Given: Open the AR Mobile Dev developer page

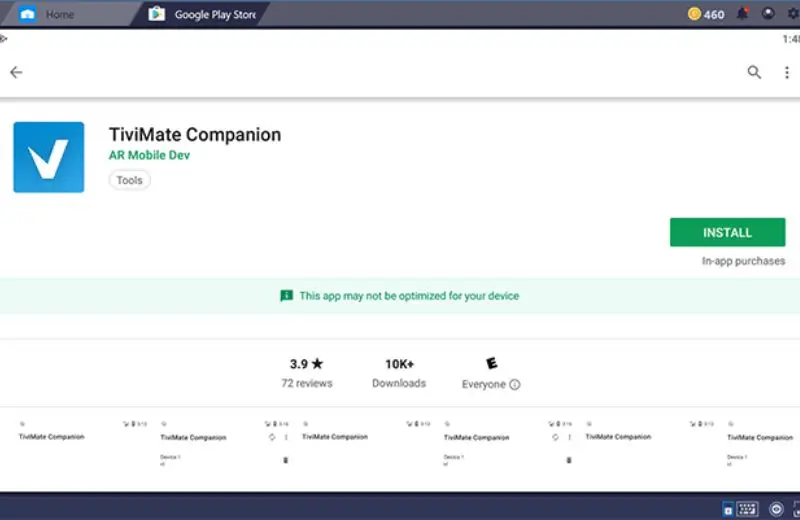Looking at the screenshot, I should 149,155.
